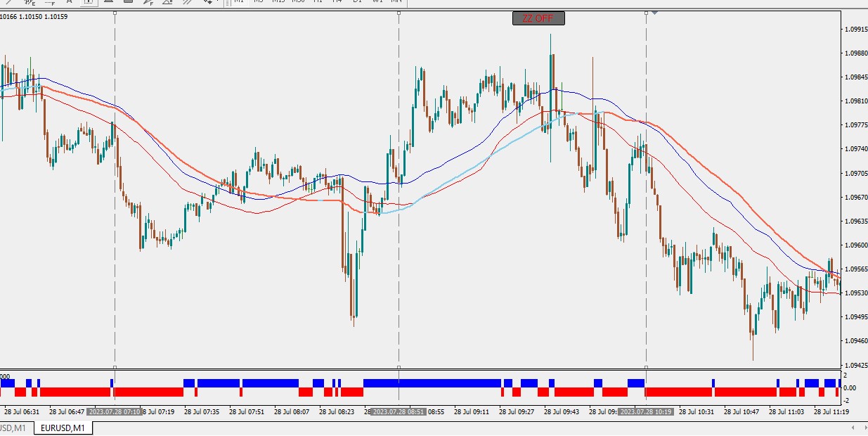Click the 0.00 indicator scale value
The image size is (868, 436).
pyautogui.click(x=850, y=387)
